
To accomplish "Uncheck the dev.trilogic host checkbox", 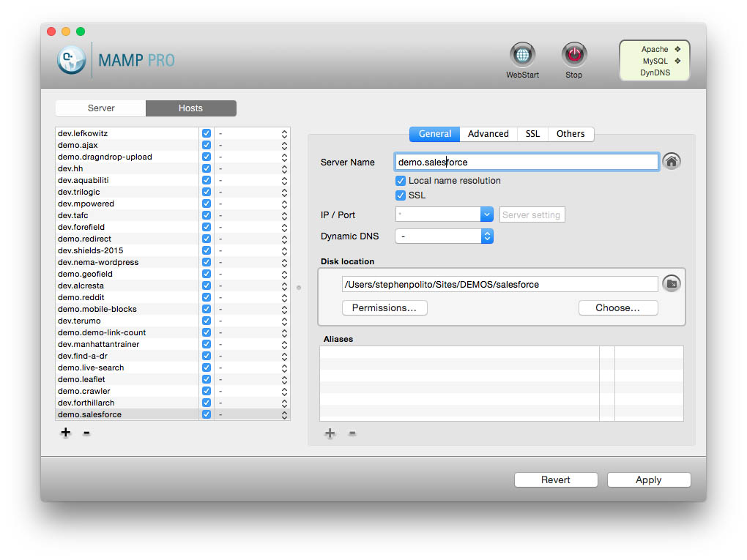I will point(207,192).
